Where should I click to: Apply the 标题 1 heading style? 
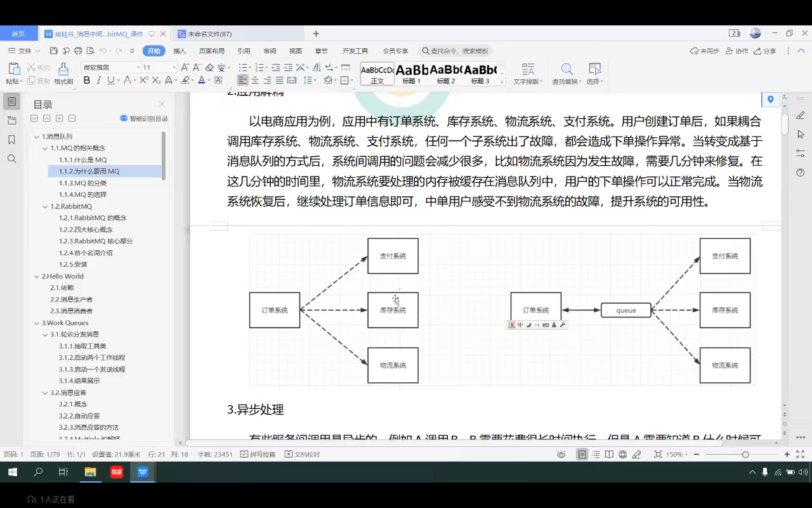412,74
